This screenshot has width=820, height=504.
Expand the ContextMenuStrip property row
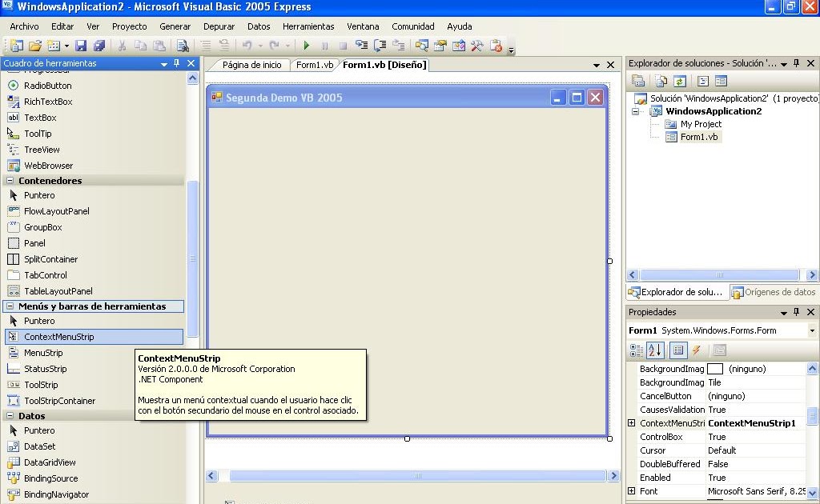632,423
